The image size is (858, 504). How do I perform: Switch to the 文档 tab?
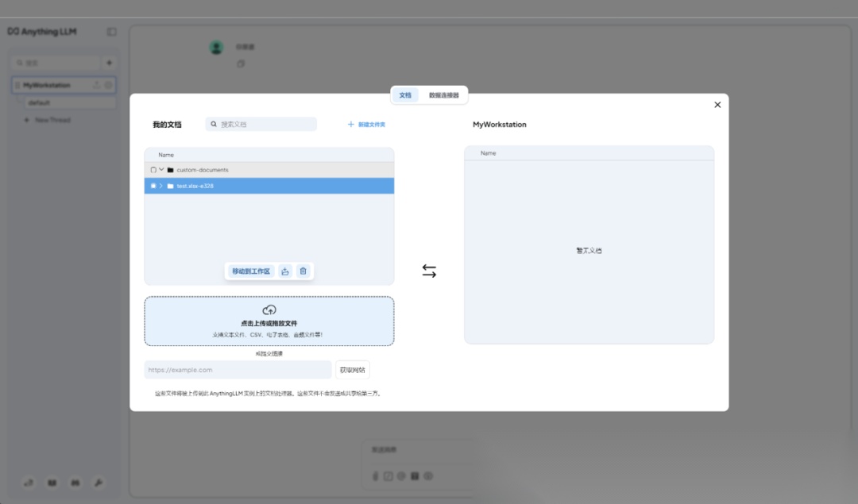coord(405,95)
